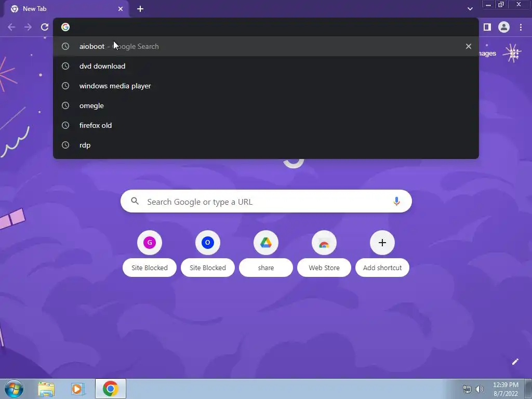
Task: Click the Google icon in the address bar
Action: (65, 27)
